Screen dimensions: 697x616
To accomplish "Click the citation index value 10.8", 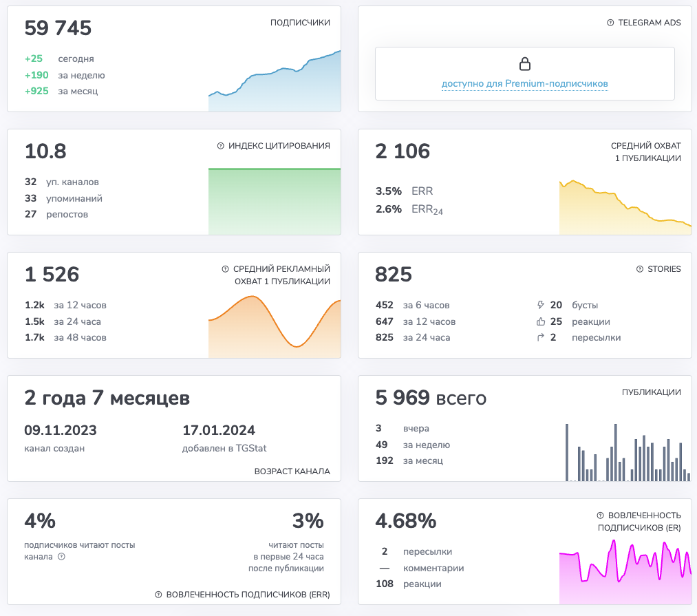I will pyautogui.click(x=45, y=151).
